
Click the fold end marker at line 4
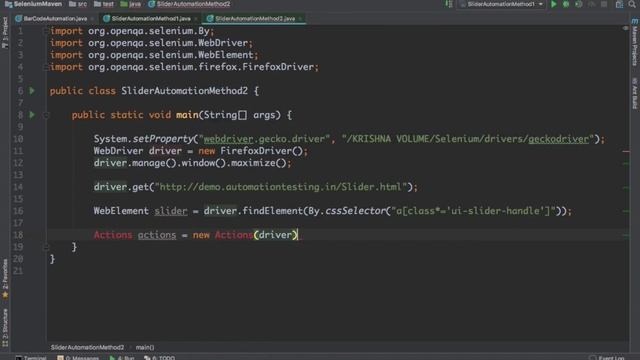pyautogui.click(x=46, y=67)
